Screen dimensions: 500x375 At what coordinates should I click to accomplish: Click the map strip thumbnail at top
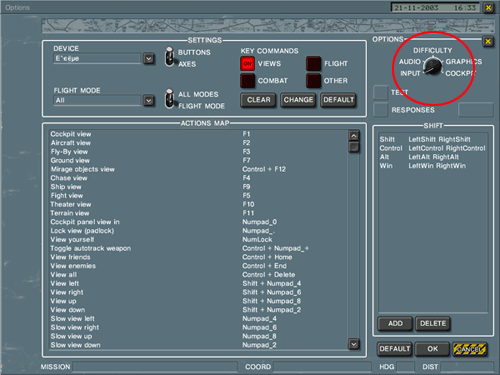click(268, 26)
